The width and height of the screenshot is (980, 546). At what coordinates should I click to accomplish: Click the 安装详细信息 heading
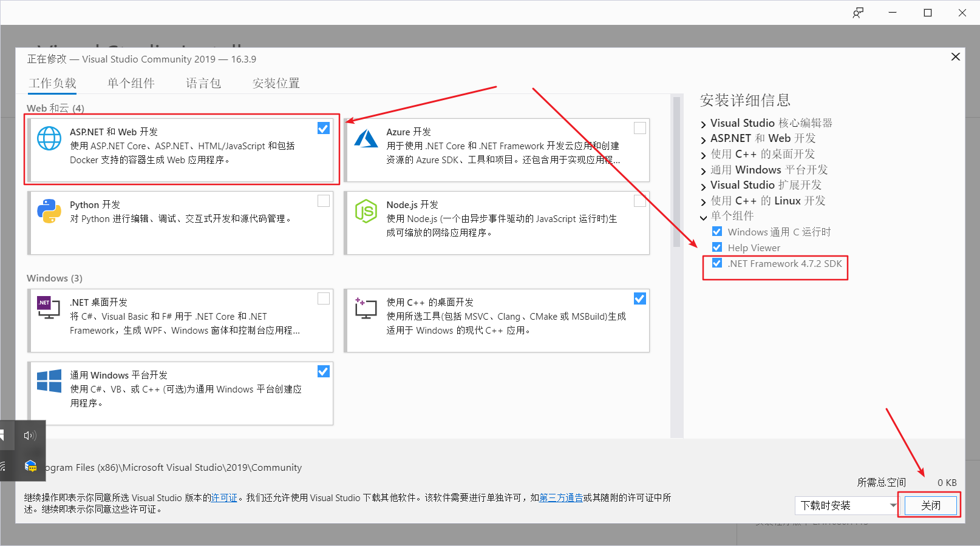click(x=745, y=100)
